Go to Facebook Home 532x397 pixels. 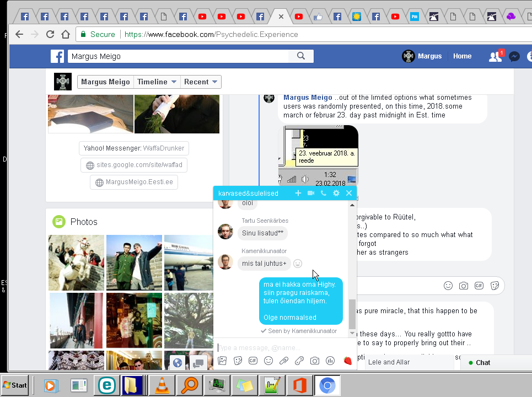[x=462, y=56]
